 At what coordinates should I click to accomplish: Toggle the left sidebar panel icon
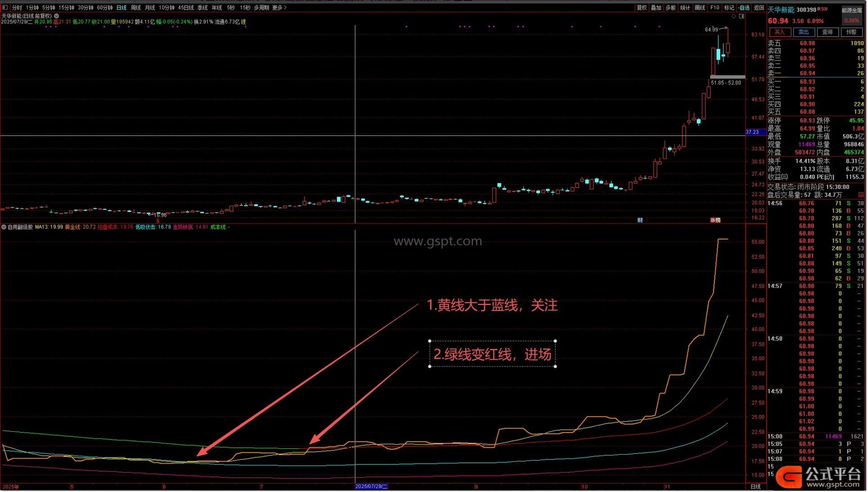(5, 8)
